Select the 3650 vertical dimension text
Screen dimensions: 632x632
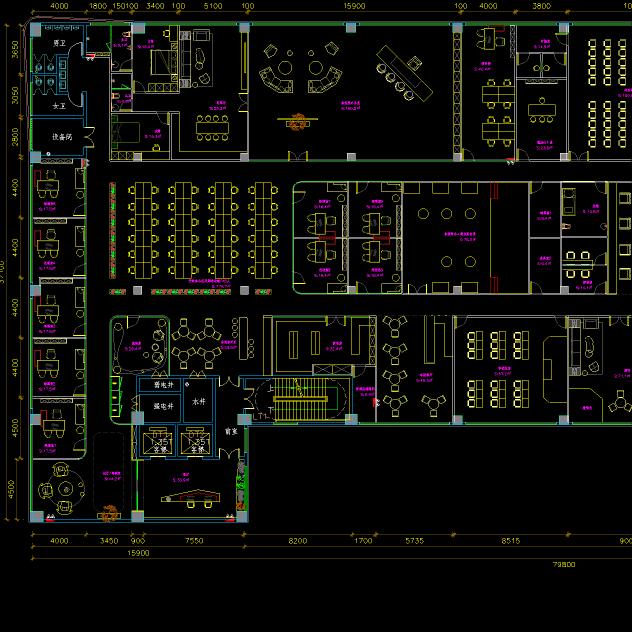click(14, 51)
